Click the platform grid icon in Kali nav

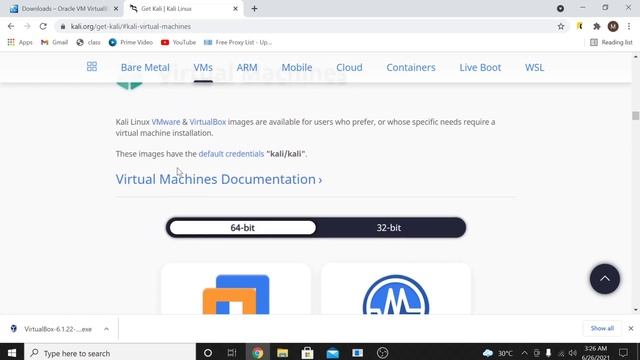click(92, 67)
